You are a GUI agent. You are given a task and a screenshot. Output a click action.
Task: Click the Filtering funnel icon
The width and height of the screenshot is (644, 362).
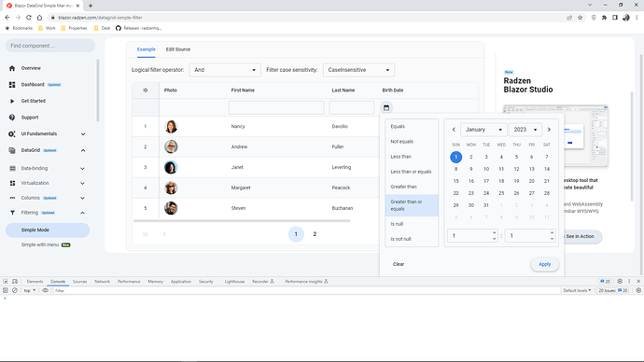click(x=12, y=213)
